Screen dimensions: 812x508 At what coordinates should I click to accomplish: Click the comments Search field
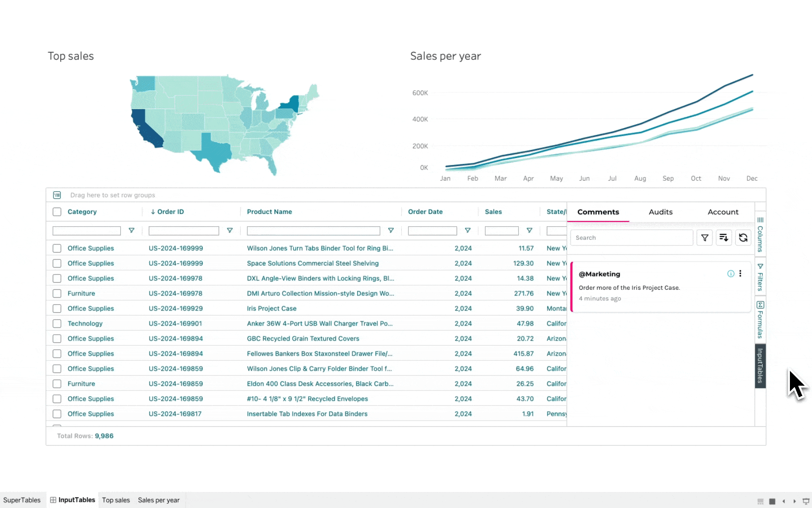point(631,238)
